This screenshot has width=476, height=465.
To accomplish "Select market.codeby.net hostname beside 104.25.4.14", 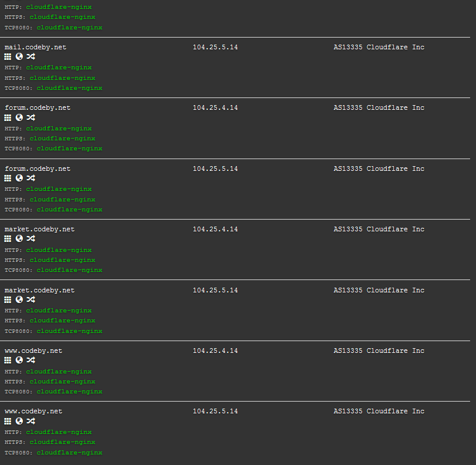I will [39, 230].
